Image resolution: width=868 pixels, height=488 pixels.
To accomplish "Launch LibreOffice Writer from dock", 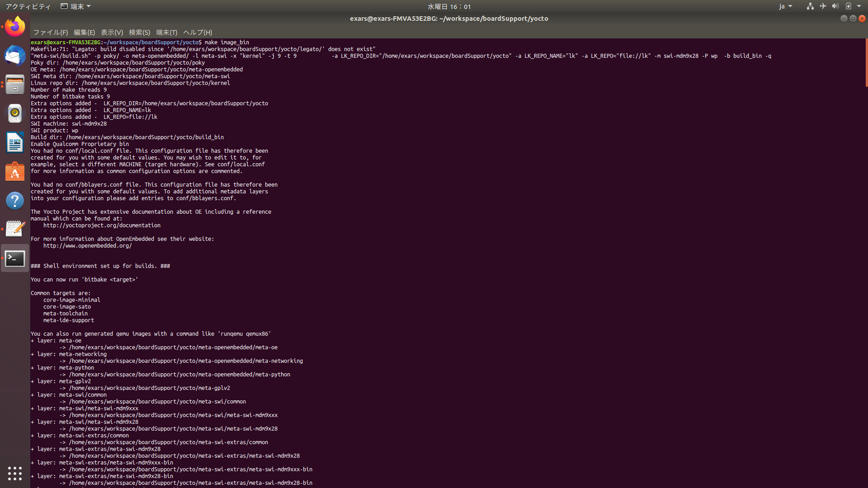I will coord(15,143).
